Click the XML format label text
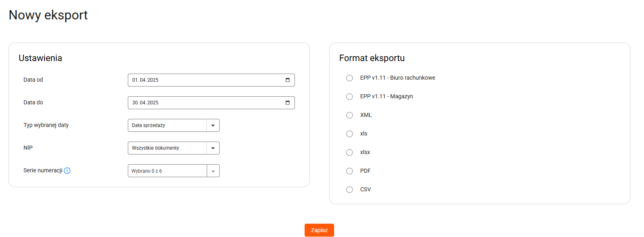The image size is (644, 237). (366, 115)
